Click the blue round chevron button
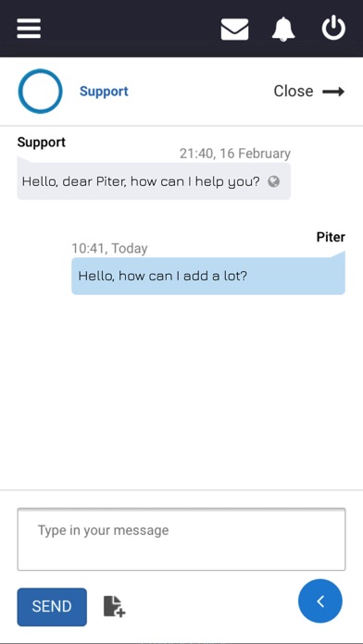The width and height of the screenshot is (363, 644). pos(320,601)
